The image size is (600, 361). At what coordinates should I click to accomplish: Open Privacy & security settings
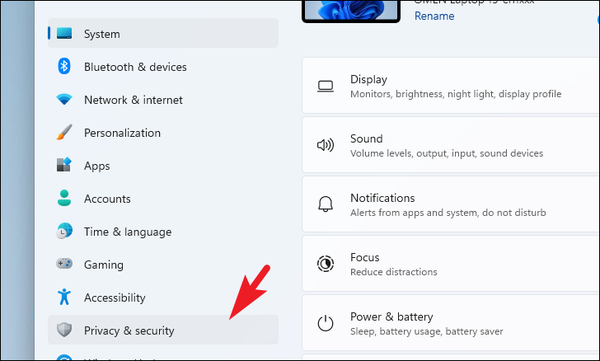(x=163, y=330)
